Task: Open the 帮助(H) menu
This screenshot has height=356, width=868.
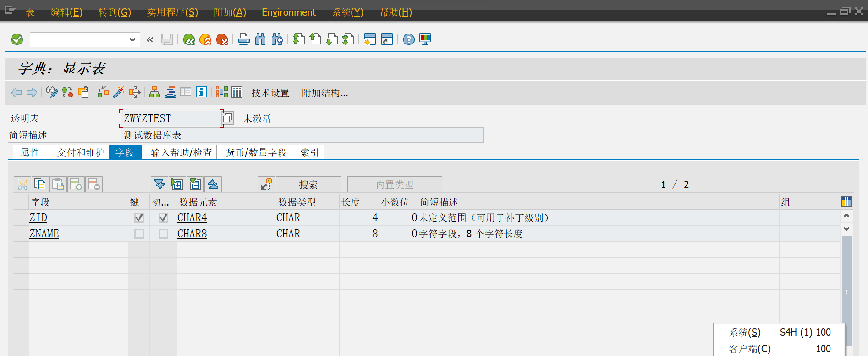Action: click(x=396, y=12)
